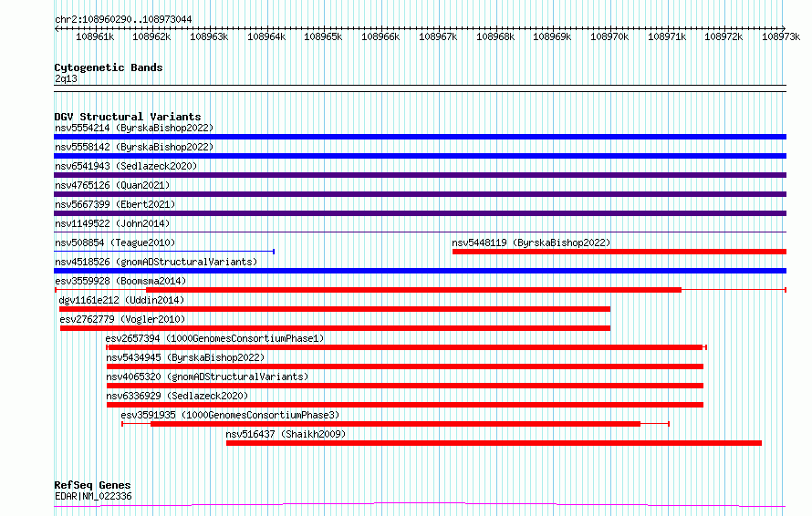812x516 pixels.
Task: Click the nsv5554214 (ByrskaBishop2022) variant label
Action: [134, 128]
